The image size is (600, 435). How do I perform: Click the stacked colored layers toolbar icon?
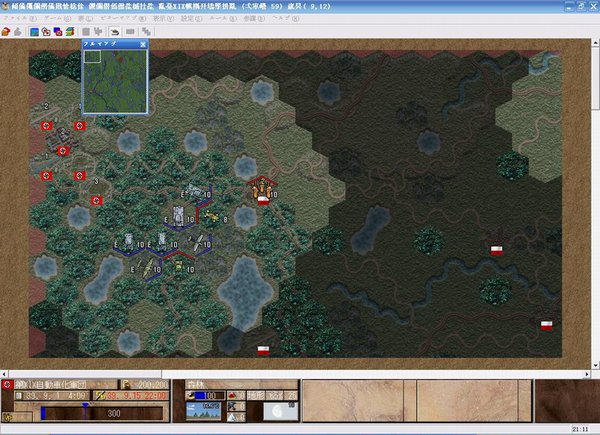(70, 31)
